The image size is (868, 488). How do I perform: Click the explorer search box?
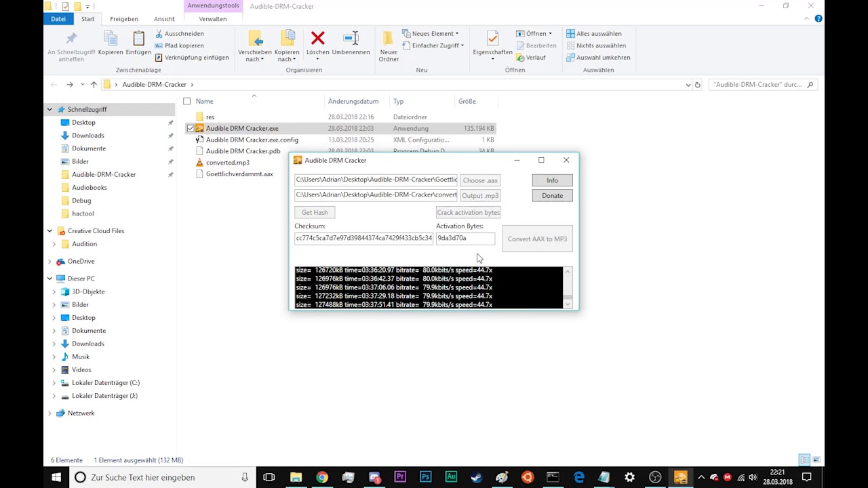pos(762,85)
